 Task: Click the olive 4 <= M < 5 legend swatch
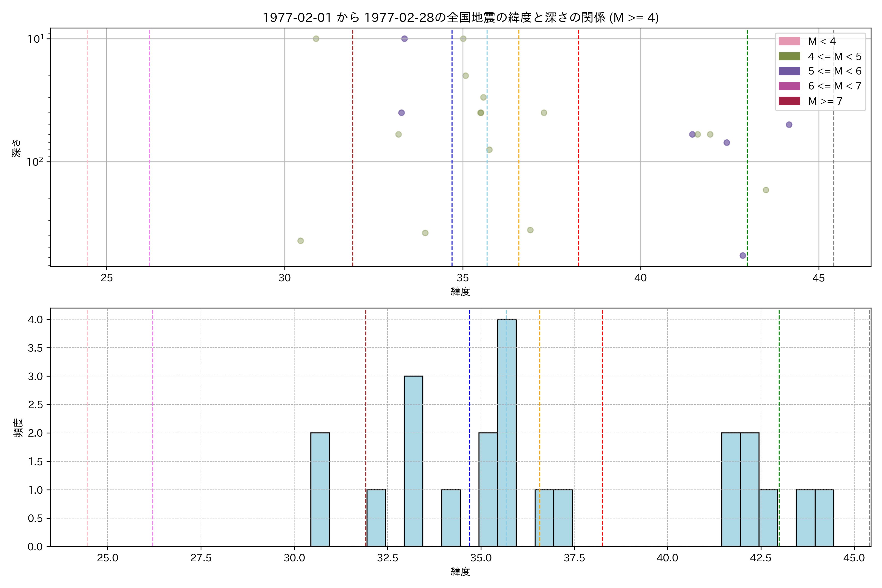pyautogui.click(x=789, y=56)
